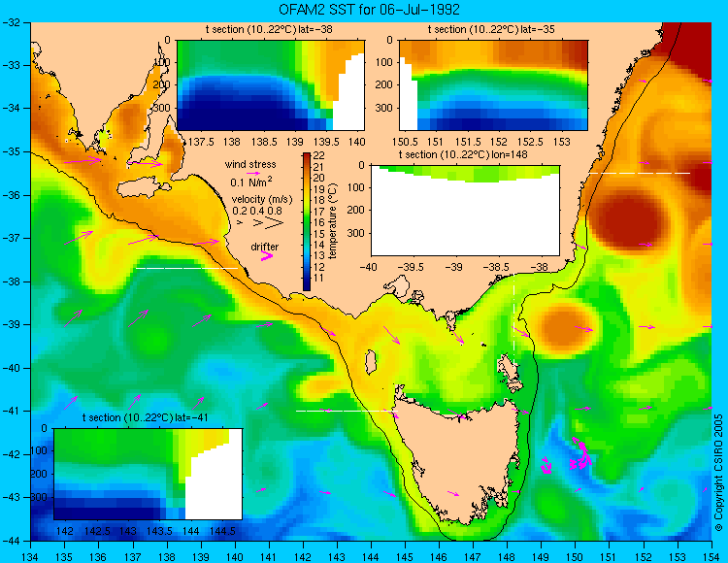
Task: Click King Island in western Bass Strait
Action: [371, 362]
